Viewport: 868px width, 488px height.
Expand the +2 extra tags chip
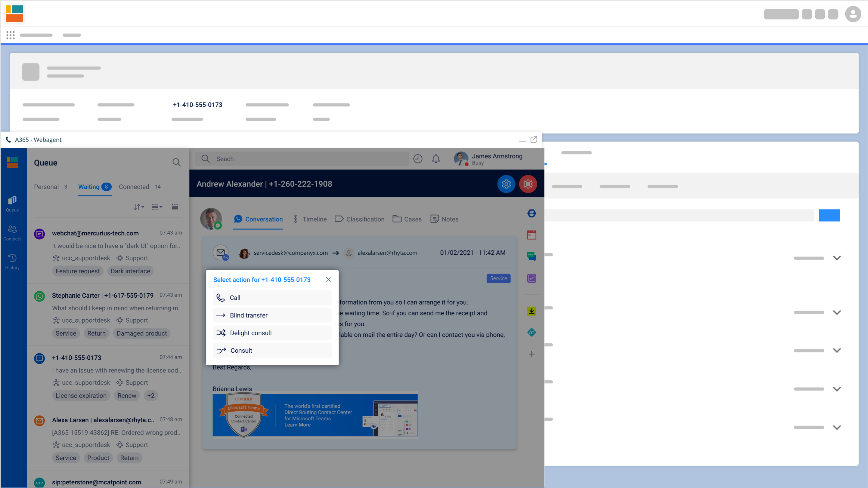tap(150, 396)
